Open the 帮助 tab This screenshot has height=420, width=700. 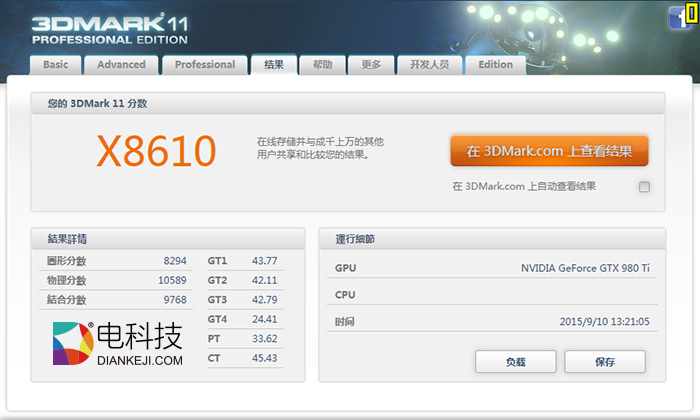coord(322,65)
